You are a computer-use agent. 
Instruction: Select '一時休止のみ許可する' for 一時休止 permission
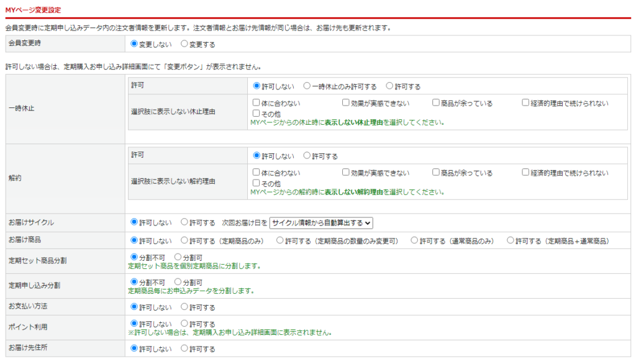[307, 86]
